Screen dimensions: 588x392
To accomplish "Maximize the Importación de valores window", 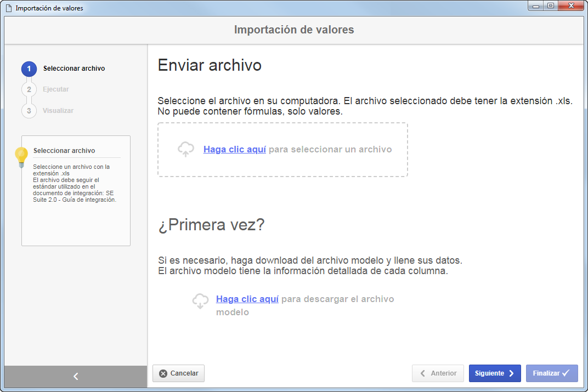I will (x=551, y=5).
